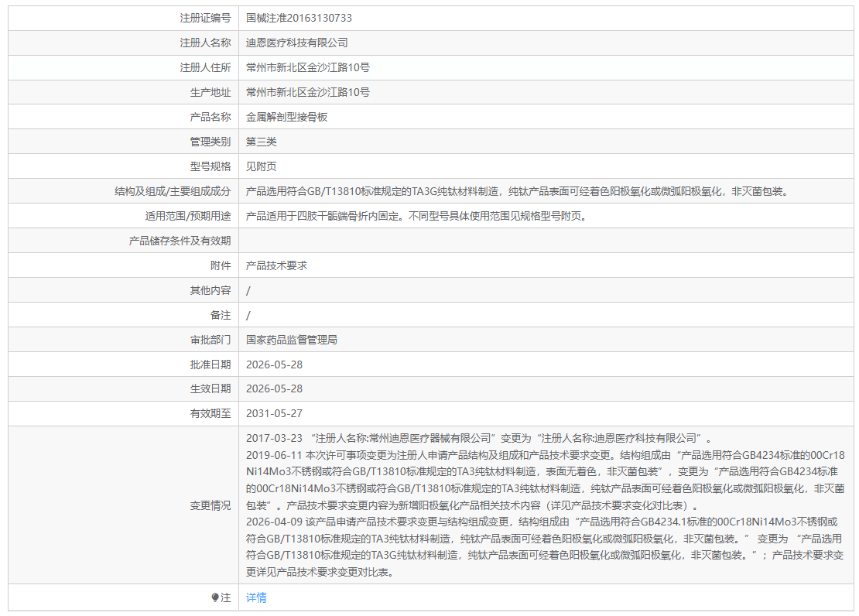This screenshot has width=859, height=616.
Task: Click the 其他内容 label
Action: [210, 290]
